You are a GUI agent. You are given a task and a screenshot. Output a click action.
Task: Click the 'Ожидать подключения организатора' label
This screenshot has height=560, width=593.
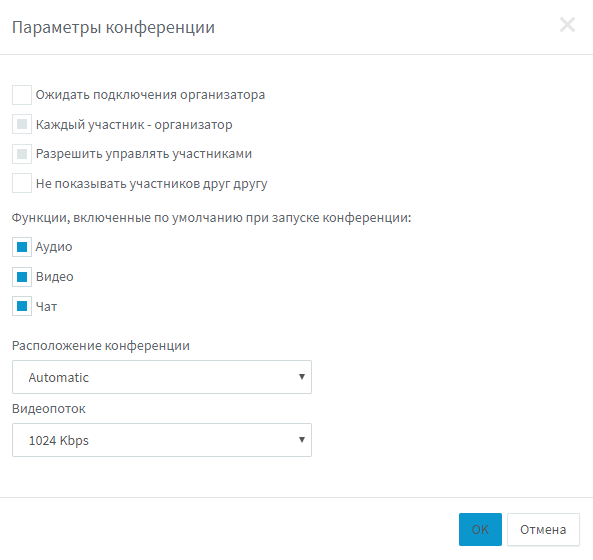[x=150, y=95]
